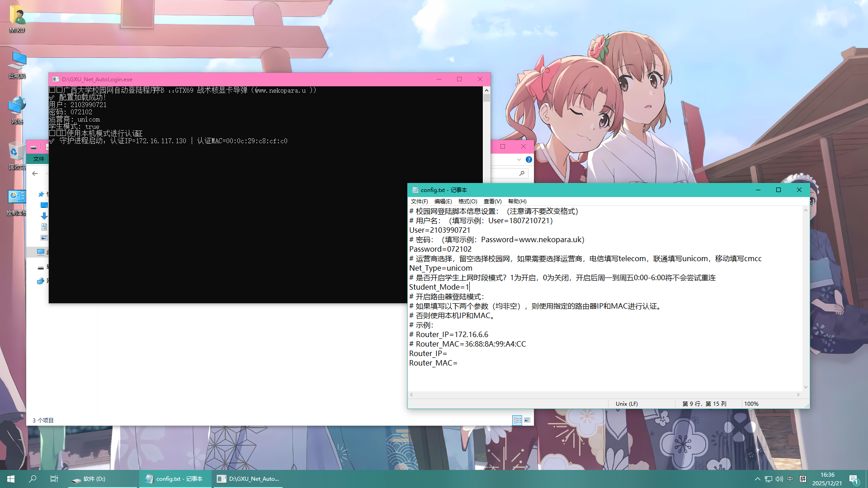
Task: Open Task View from the taskbar
Action: pos(54,479)
